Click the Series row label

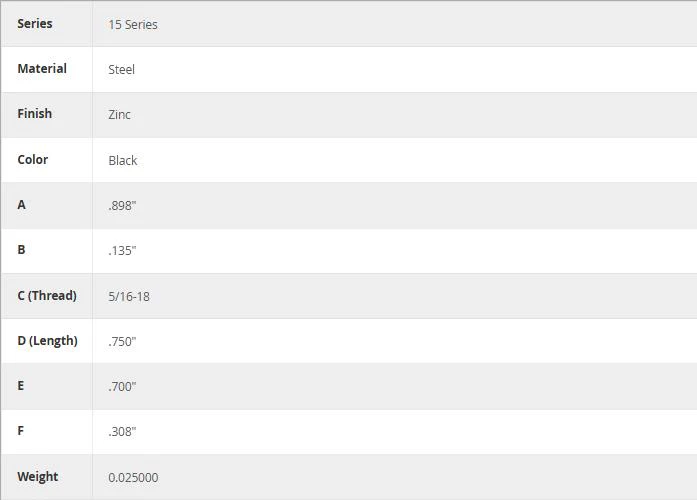click(35, 24)
